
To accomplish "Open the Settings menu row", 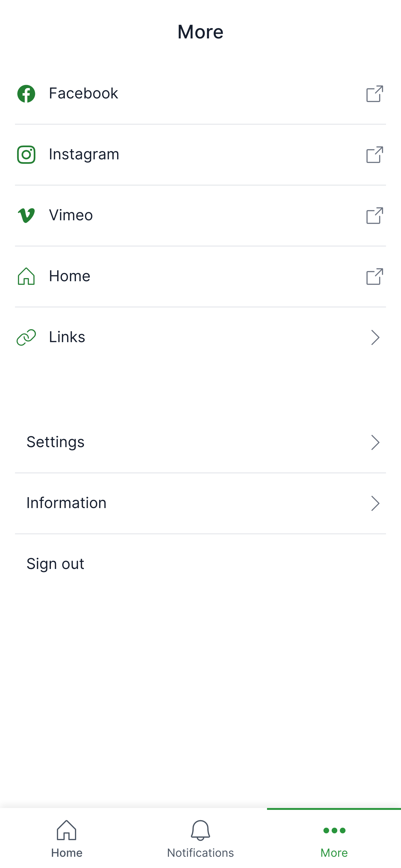I will point(56,442).
